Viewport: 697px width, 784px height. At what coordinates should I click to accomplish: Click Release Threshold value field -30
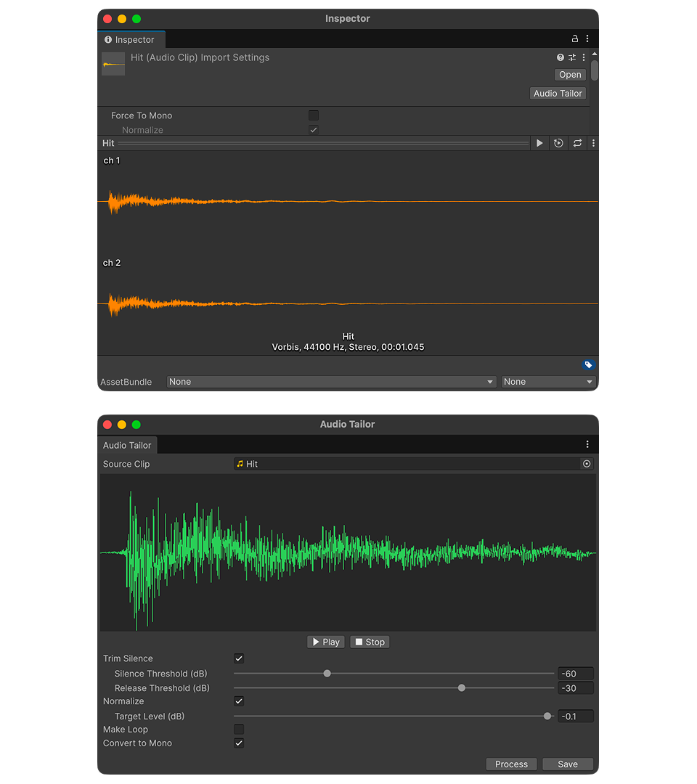576,688
